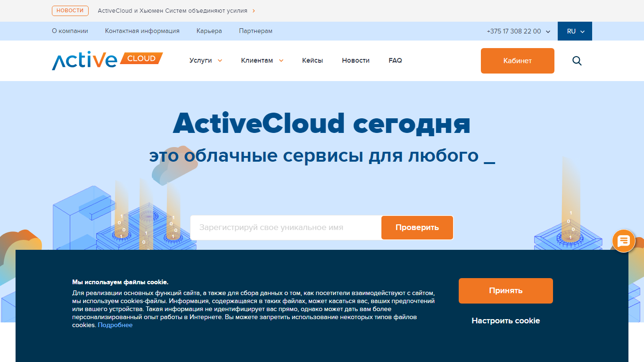Open the Новости menu item
The image size is (644, 362).
point(356,60)
